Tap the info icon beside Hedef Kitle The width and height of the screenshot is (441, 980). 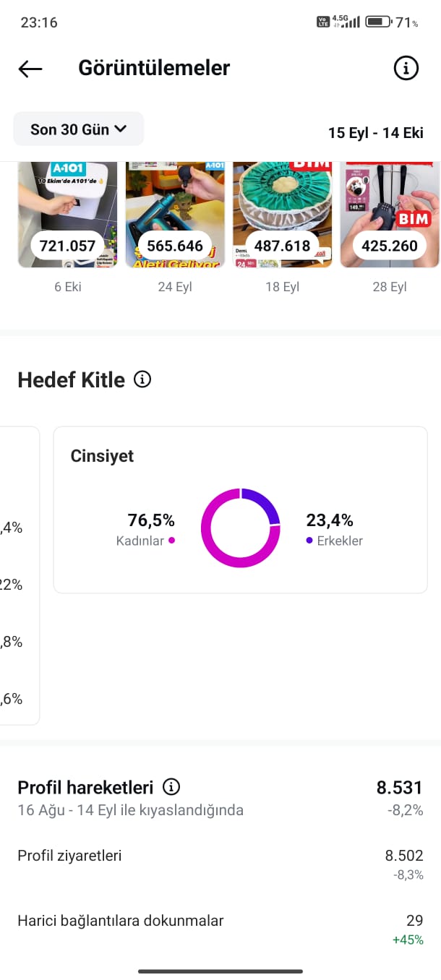(143, 379)
